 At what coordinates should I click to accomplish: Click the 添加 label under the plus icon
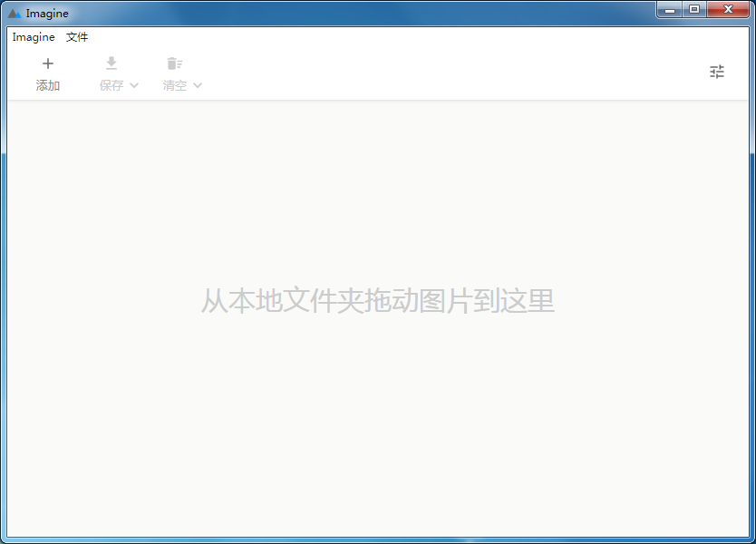[x=48, y=85]
